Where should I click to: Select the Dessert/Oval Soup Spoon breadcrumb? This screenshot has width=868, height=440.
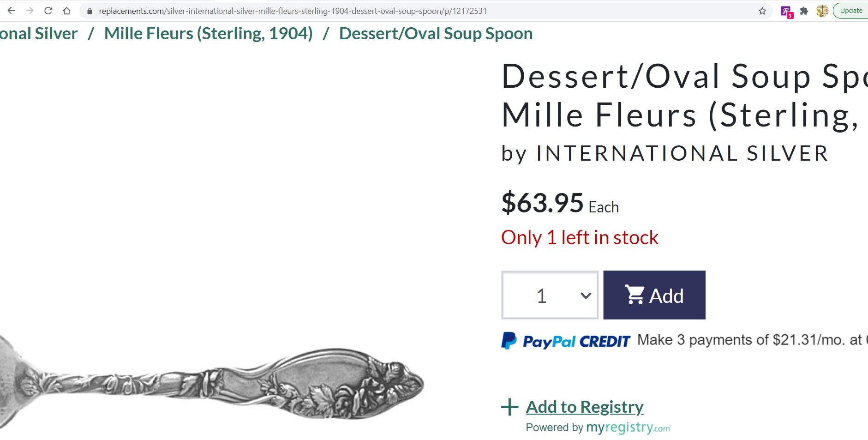436,34
